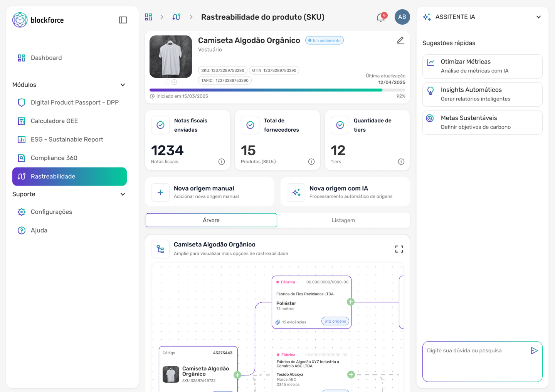Send the assistant message arrow
This screenshot has height=392, width=555.
[534, 350]
